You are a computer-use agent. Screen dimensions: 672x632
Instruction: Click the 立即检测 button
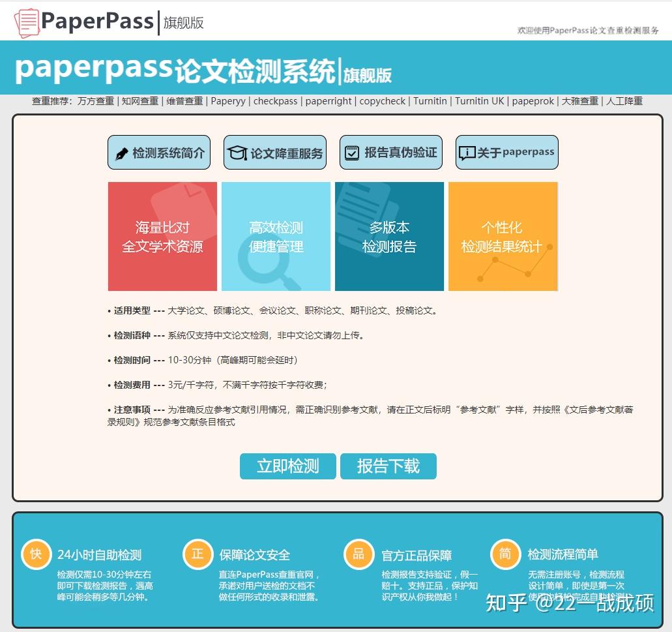288,466
